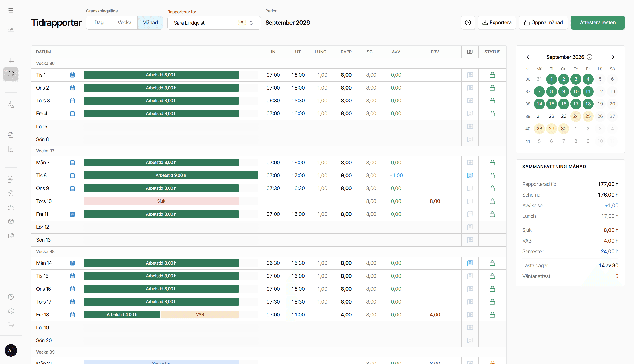
Task: Open the package box icon in sidebar
Action: (x=11, y=221)
